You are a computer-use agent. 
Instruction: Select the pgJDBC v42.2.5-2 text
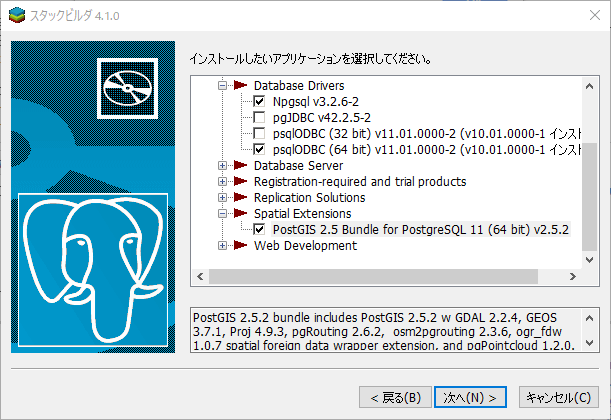click(322, 118)
